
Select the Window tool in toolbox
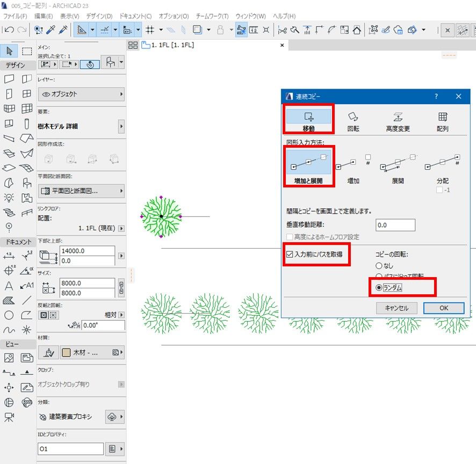coord(27,93)
